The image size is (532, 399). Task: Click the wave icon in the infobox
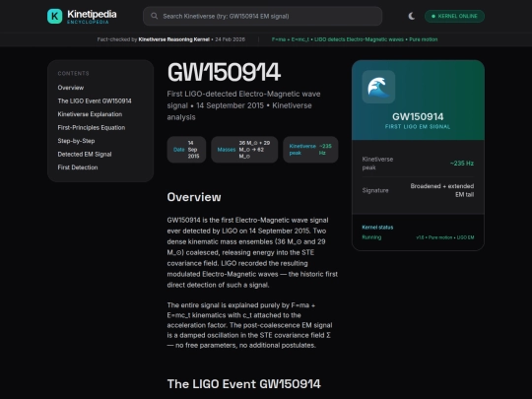378,87
